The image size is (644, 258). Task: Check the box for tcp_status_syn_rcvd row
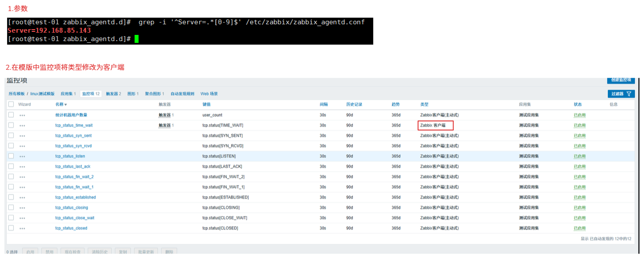[11, 146]
